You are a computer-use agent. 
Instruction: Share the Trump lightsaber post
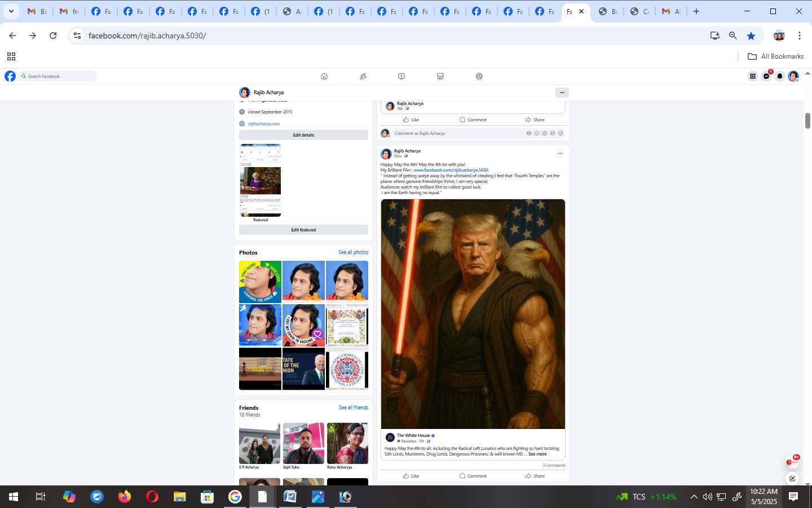535,476
